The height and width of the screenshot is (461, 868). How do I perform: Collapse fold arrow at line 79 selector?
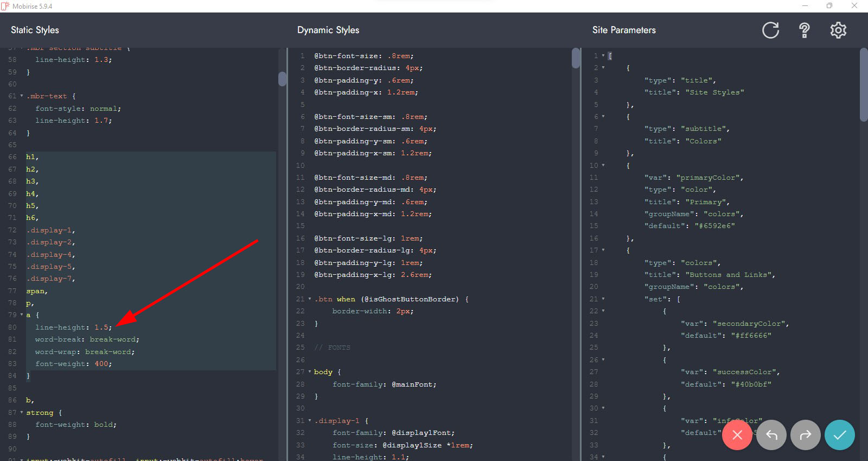(22, 315)
